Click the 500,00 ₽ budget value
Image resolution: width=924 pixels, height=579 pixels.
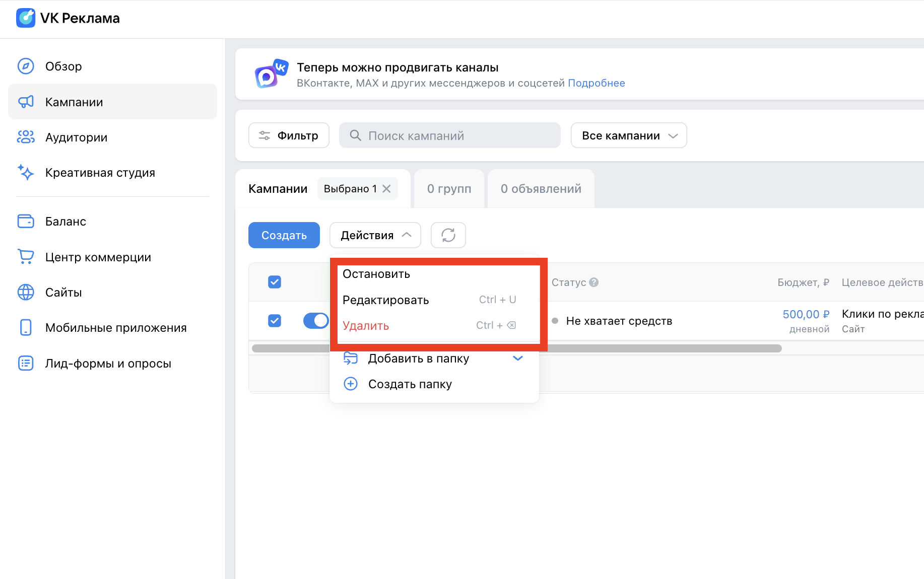point(806,314)
